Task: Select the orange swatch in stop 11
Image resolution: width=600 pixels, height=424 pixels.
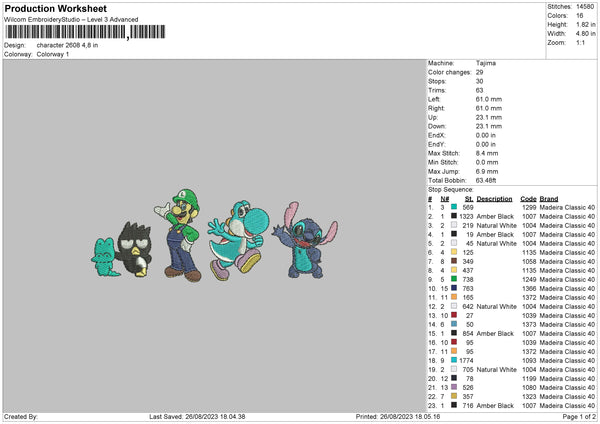Action: (454, 297)
